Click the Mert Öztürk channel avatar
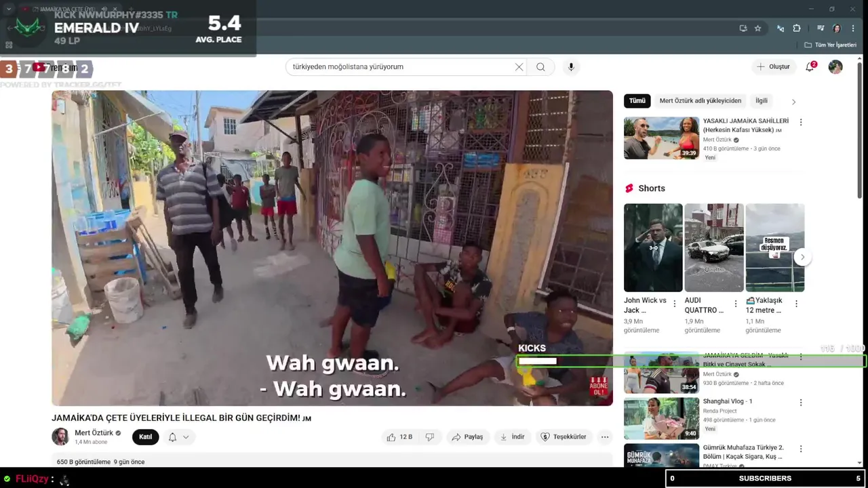Image resolution: width=868 pixels, height=488 pixels. pyautogui.click(x=60, y=436)
